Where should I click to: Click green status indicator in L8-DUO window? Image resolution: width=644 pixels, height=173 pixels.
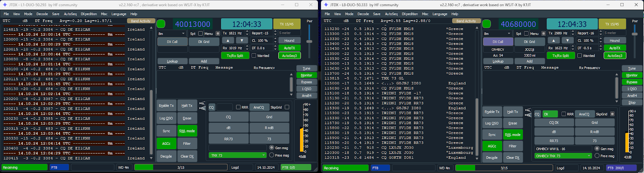pos(487,24)
